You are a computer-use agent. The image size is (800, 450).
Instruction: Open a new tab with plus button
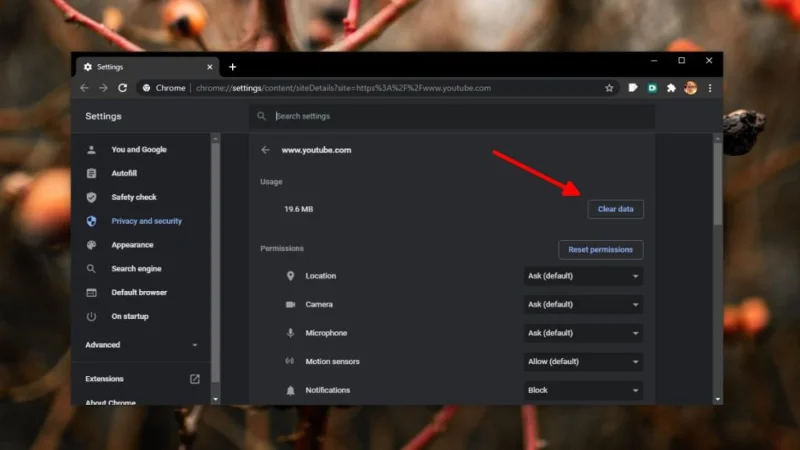pyautogui.click(x=232, y=67)
